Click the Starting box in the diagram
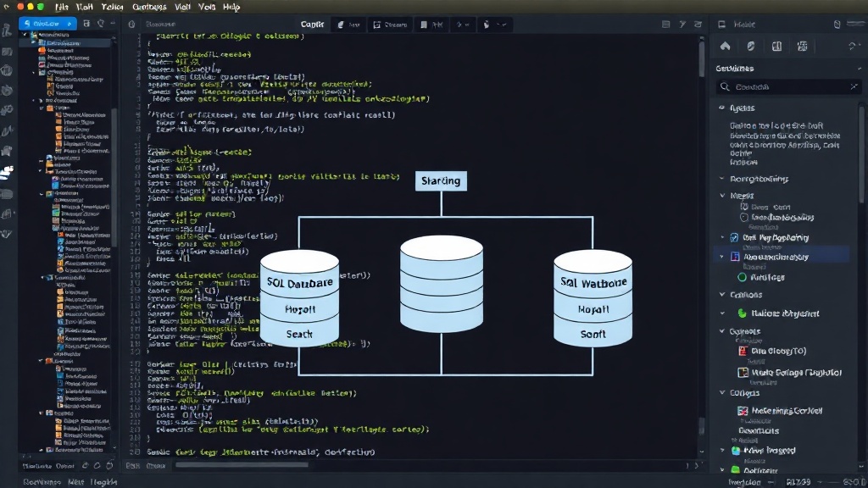868x488 pixels. pyautogui.click(x=441, y=181)
